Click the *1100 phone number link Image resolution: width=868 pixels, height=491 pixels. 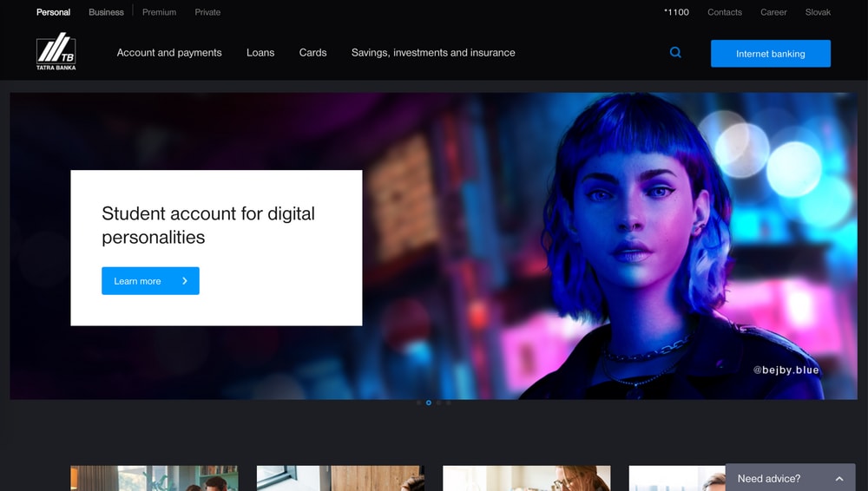(676, 12)
